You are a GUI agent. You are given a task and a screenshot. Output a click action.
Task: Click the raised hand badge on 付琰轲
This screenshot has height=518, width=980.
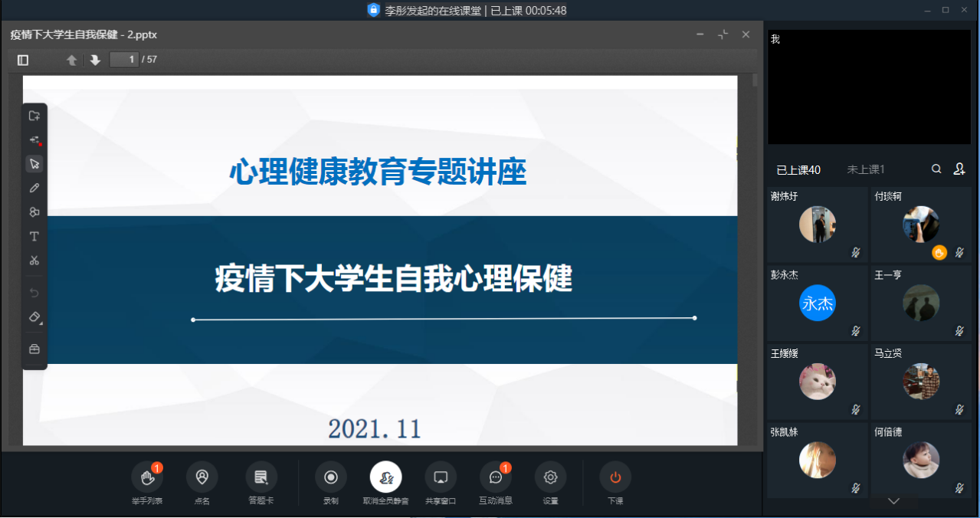939,252
